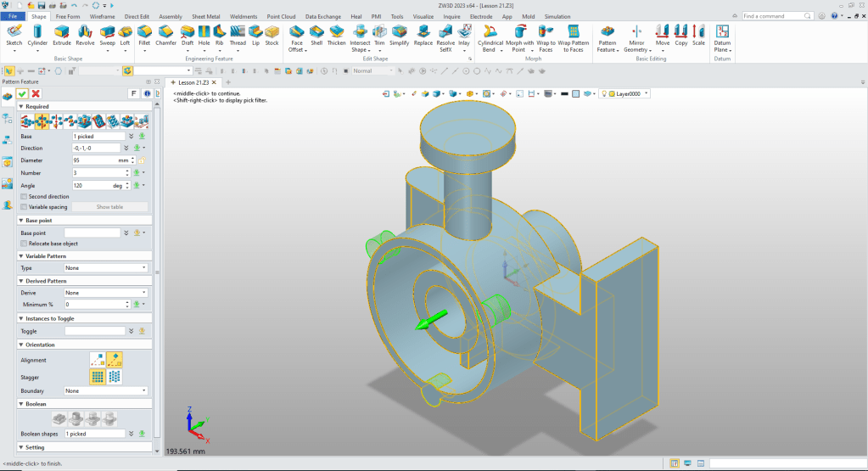Confirm pattern with the green checkmark
This screenshot has height=471, width=868.
pos(23,93)
